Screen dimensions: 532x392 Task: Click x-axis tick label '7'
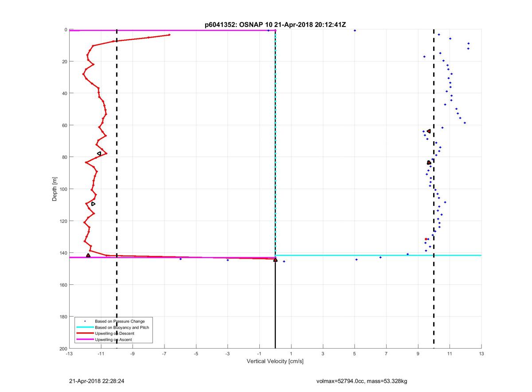[386, 354]
